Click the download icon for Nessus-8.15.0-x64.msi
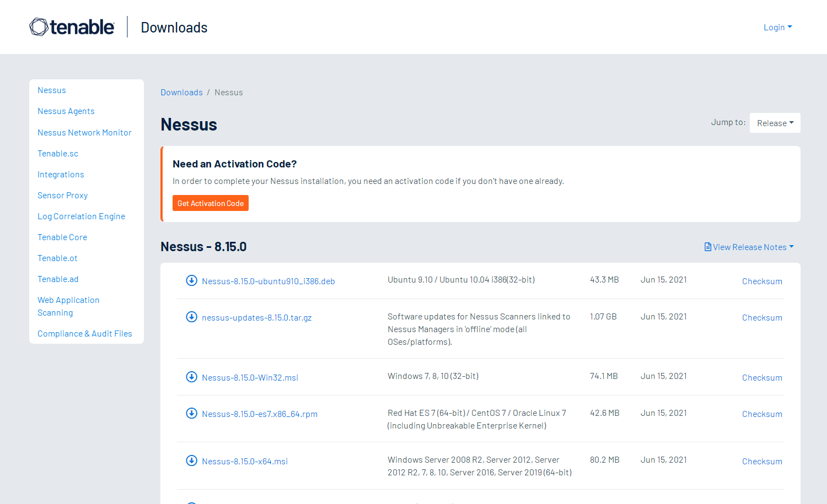Image resolution: width=827 pixels, height=504 pixels. coord(191,460)
